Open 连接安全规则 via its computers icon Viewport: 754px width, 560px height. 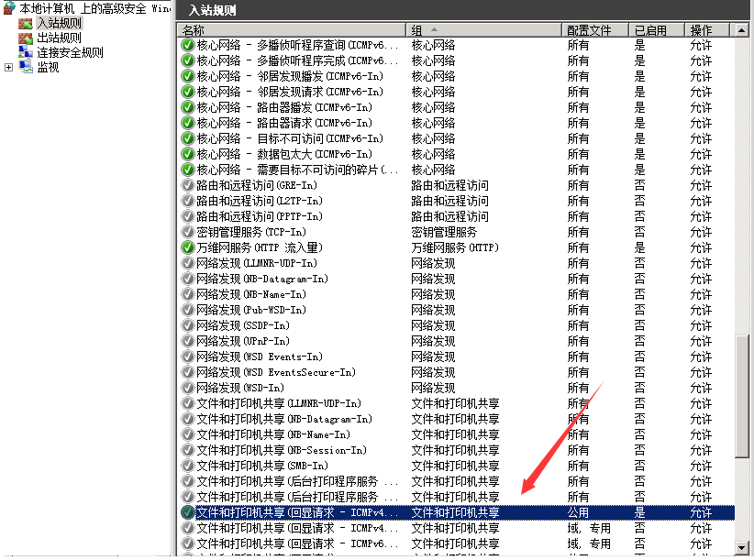25,52
